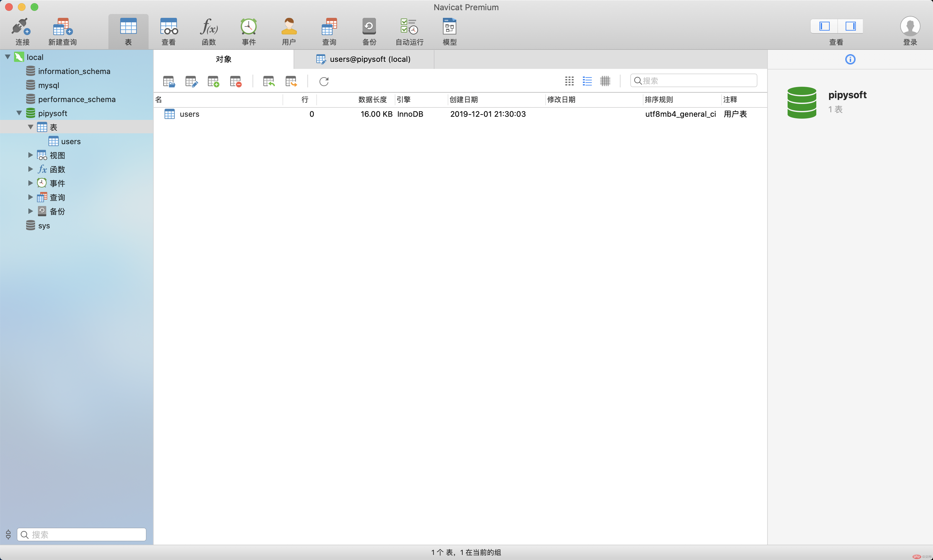Sort by 注释 comment column header
This screenshot has width=933, height=560.
pos(744,99)
